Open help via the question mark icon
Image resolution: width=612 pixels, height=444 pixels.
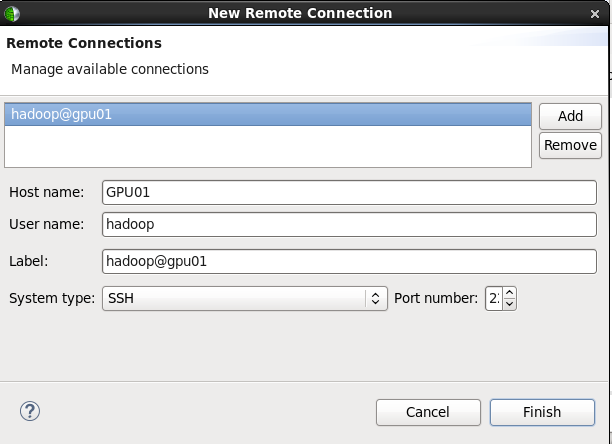coord(30,411)
